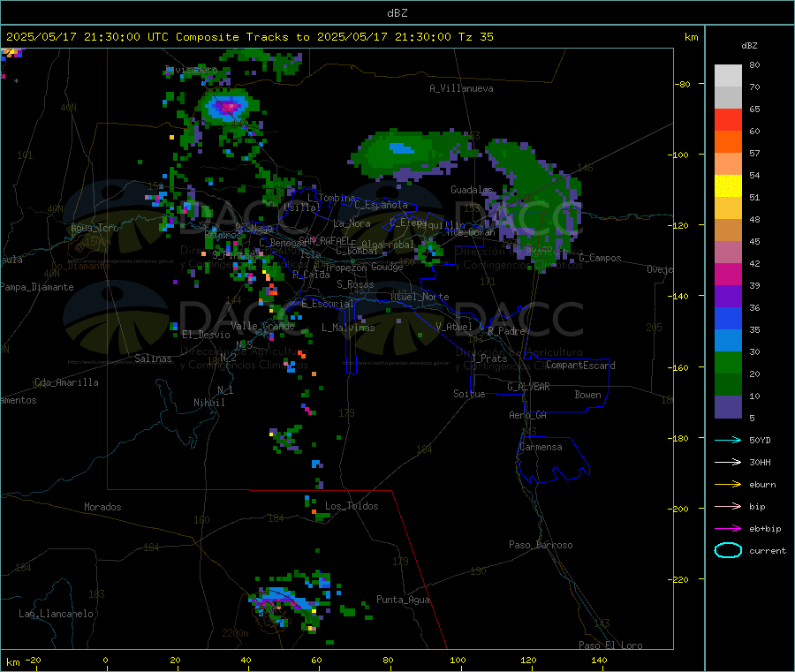Click the Carmensa location label
Viewport: 795px width, 672px height.
pyautogui.click(x=541, y=447)
